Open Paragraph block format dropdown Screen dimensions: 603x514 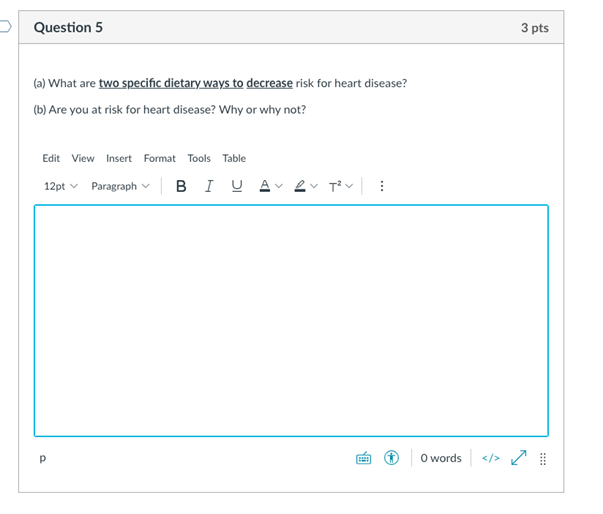tap(120, 186)
